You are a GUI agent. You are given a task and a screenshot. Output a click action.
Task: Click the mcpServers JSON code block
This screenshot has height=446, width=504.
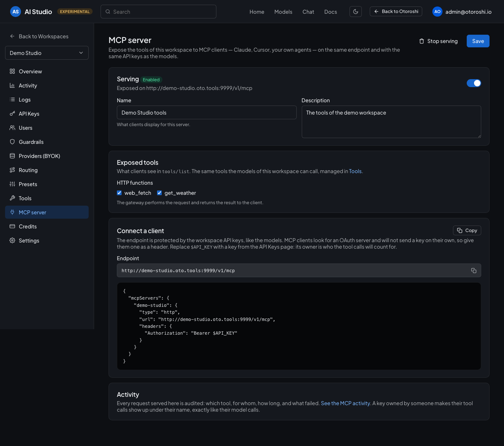299,326
